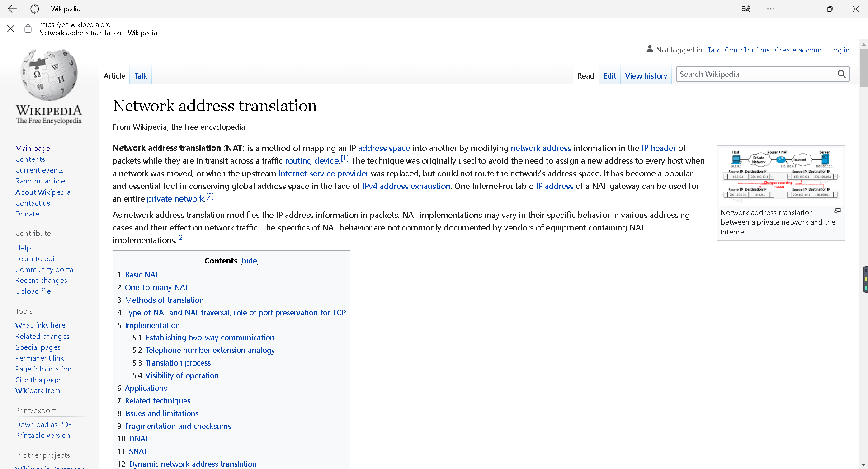Click the scrollbar down arrow
The height and width of the screenshot is (469, 868).
(863, 464)
